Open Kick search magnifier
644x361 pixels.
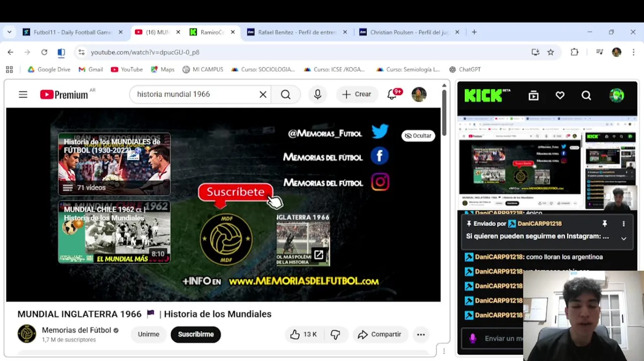(x=586, y=95)
